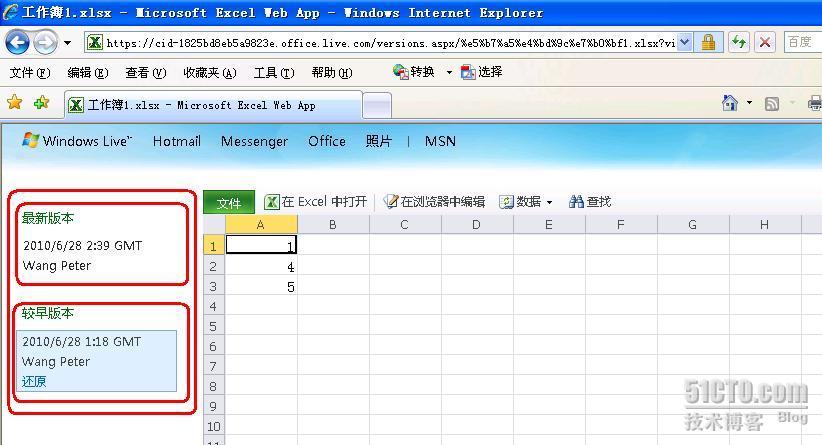822x445 pixels.
Task: Open the Hotmail link
Action: (177, 142)
